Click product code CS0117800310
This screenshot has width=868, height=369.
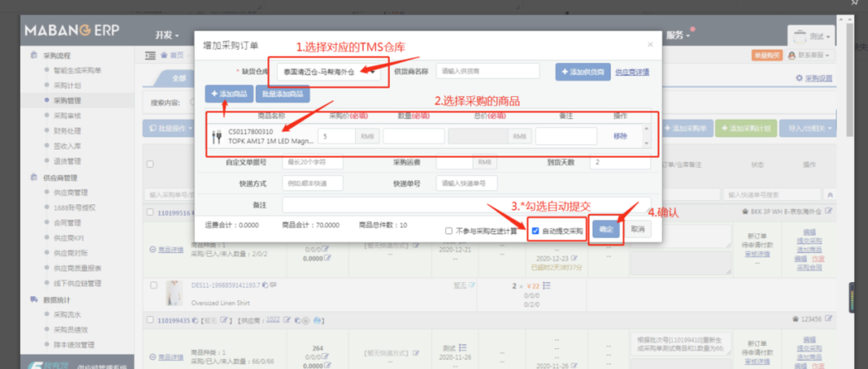pyautogui.click(x=251, y=132)
